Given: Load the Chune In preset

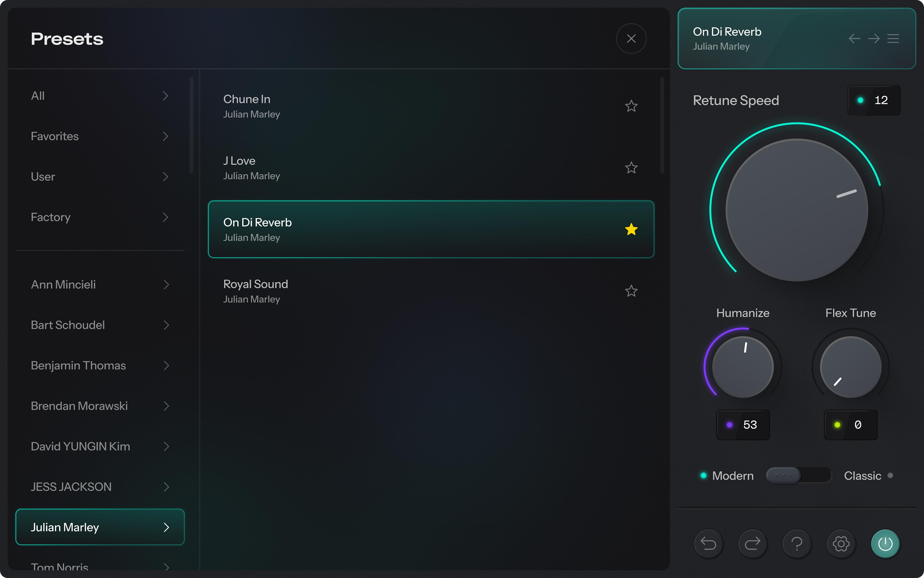Looking at the screenshot, I should coord(431,106).
